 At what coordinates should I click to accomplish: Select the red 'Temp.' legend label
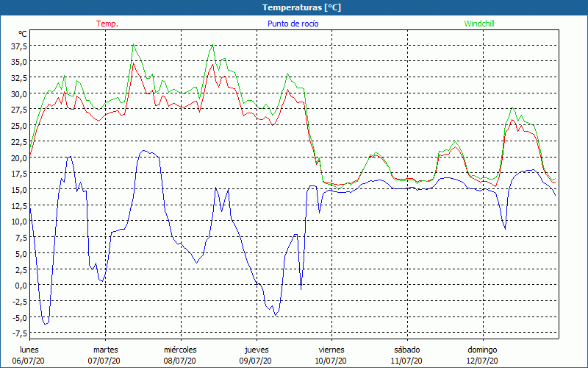[107, 24]
